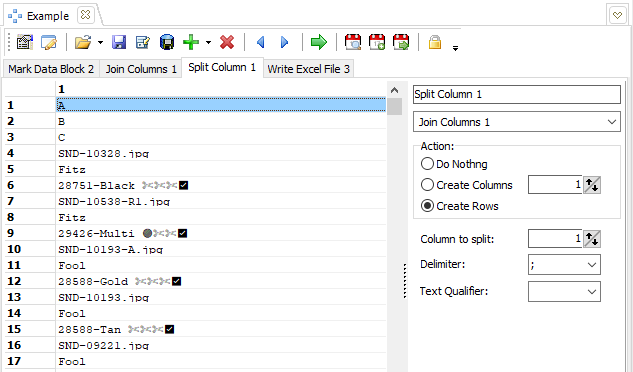The image size is (633, 372).
Task: Click the blue left arrow icon
Action: pyautogui.click(x=260, y=42)
